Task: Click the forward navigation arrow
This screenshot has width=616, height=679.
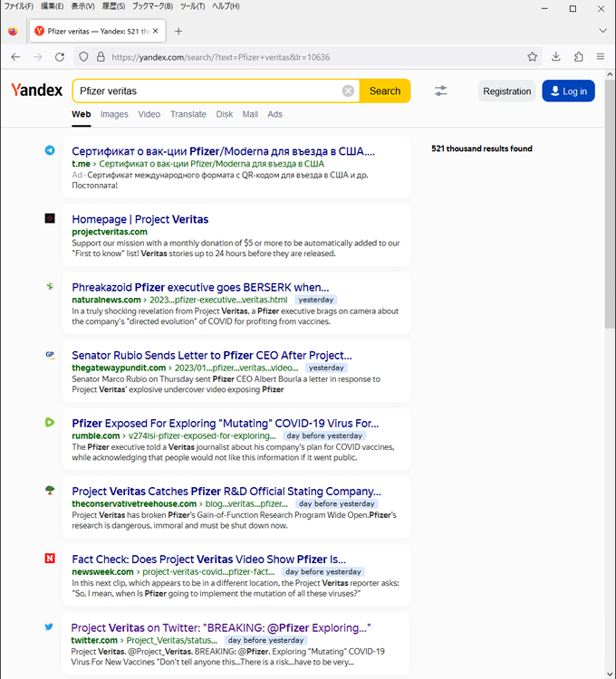Action: pyautogui.click(x=38, y=57)
